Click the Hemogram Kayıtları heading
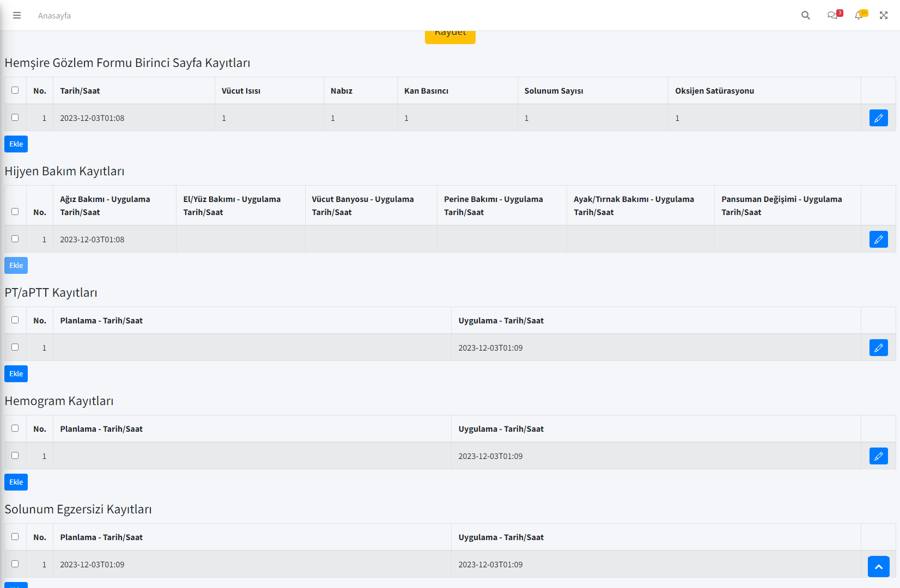 59,401
